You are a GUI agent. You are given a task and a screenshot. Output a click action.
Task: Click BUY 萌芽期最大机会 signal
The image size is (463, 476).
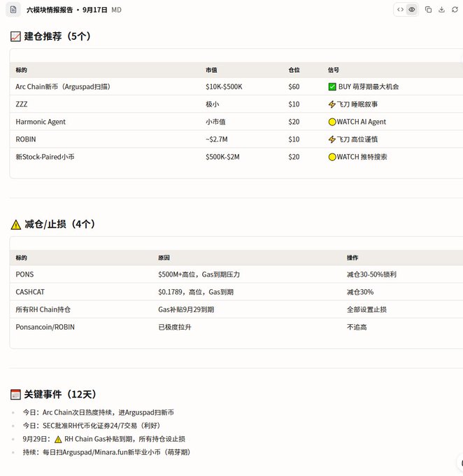[x=364, y=87]
